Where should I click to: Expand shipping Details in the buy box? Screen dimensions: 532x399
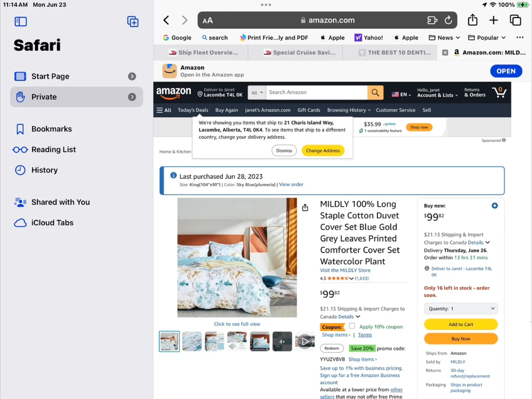(479, 243)
